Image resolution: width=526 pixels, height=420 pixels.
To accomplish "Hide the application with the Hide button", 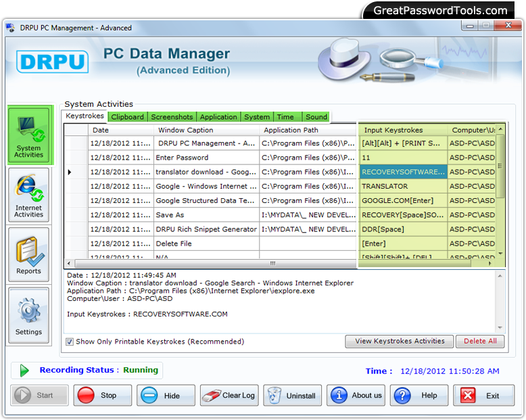I will [166, 395].
